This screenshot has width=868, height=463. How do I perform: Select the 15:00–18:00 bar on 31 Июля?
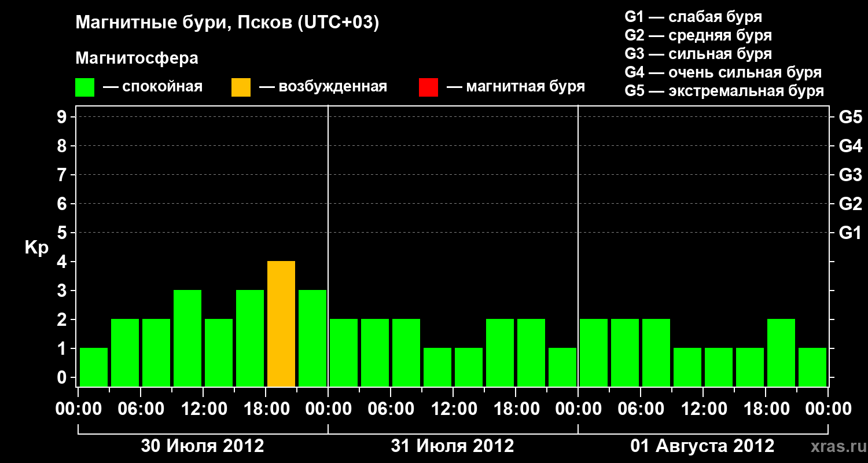[x=500, y=353]
